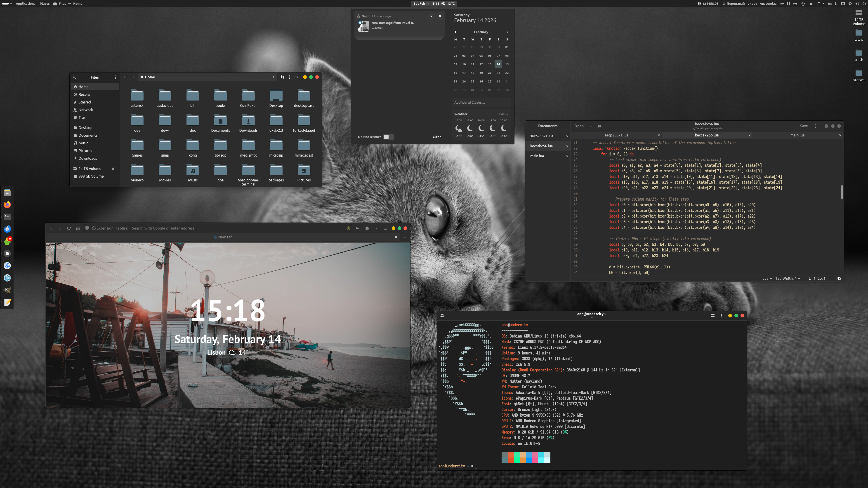Click Add World Clocks
Screen dimensions: 868x488
point(469,102)
